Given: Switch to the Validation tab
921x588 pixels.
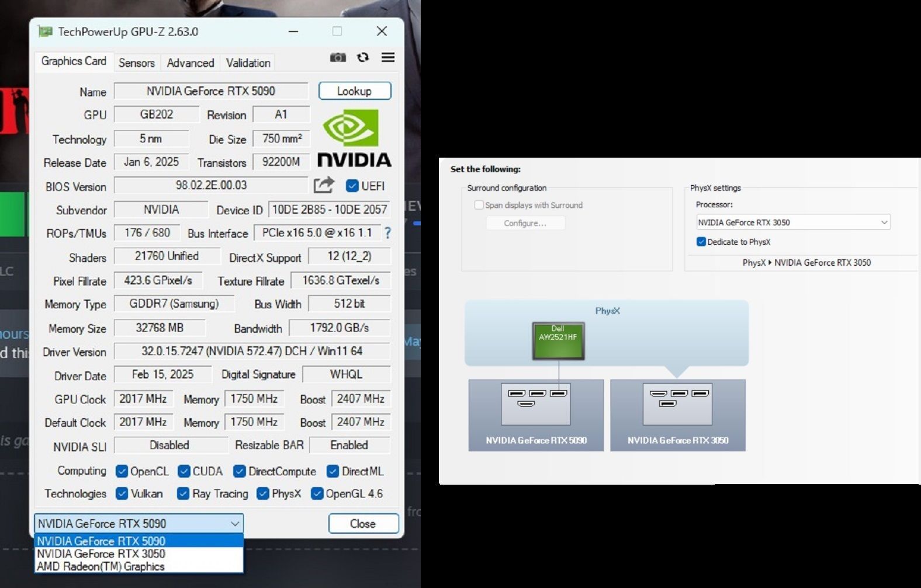Looking at the screenshot, I should tap(248, 62).
